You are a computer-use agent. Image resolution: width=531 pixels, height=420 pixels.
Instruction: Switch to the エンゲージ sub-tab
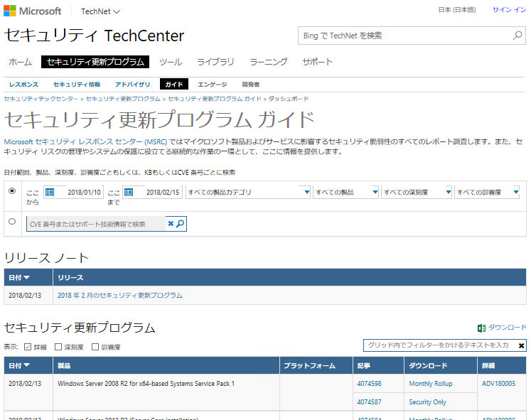(213, 85)
